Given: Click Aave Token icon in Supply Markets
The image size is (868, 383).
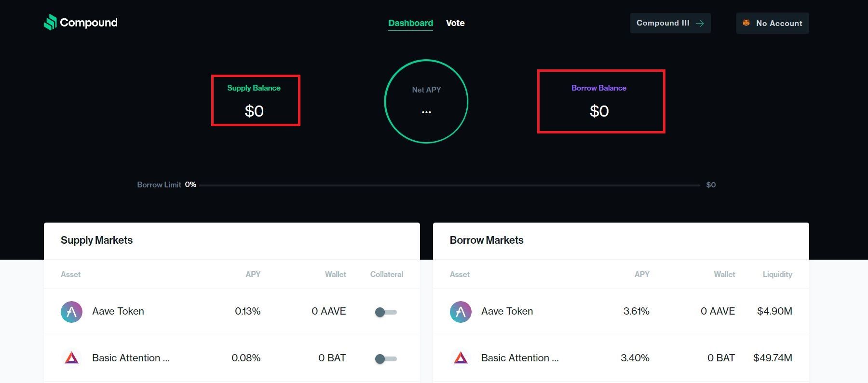Looking at the screenshot, I should coord(71,312).
